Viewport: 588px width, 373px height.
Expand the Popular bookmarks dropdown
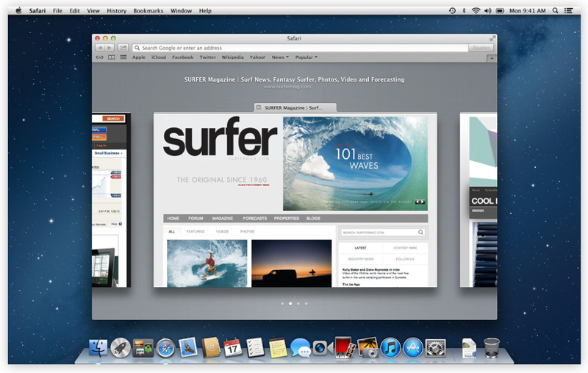click(306, 57)
